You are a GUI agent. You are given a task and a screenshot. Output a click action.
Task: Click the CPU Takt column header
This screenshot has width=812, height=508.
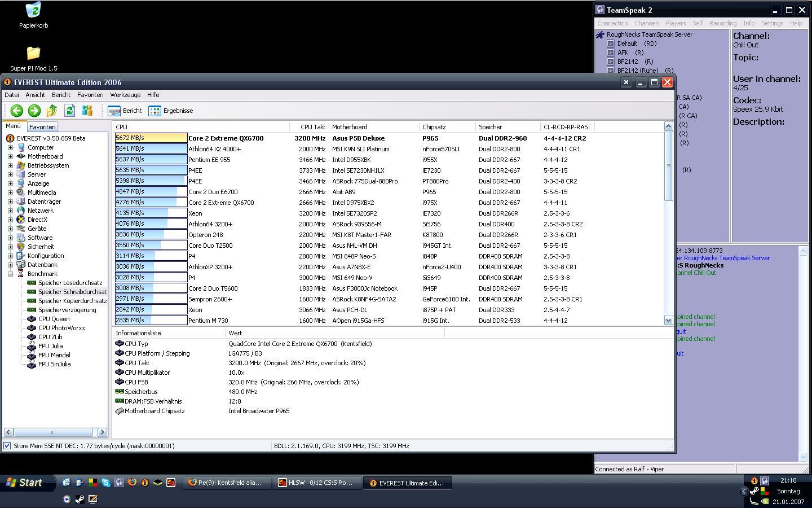point(309,127)
